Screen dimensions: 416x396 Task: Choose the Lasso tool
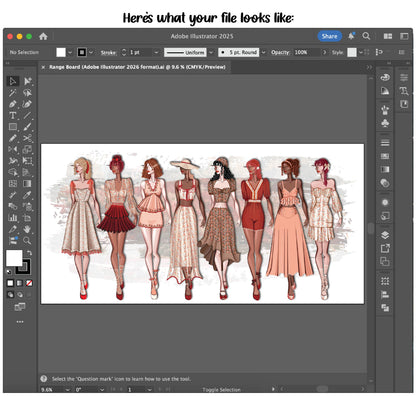(x=27, y=92)
